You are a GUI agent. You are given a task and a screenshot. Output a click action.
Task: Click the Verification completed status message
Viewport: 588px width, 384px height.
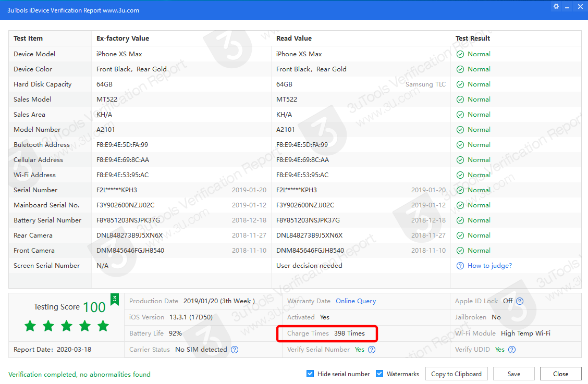[x=80, y=374]
